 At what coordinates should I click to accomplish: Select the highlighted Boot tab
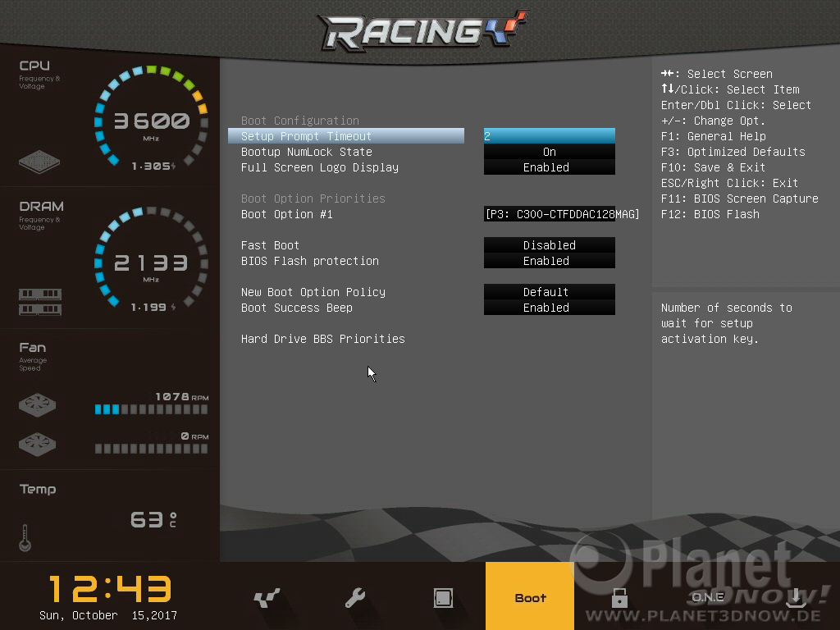[530, 596]
